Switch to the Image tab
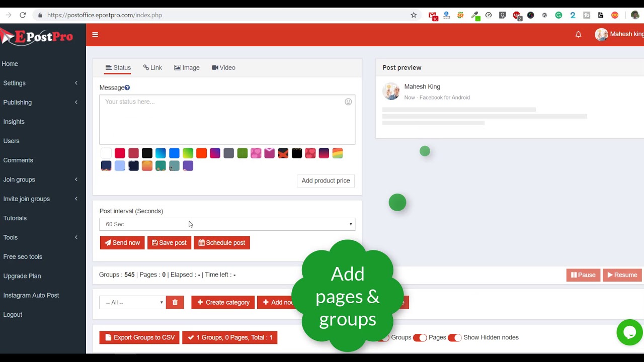The image size is (644, 362). click(x=187, y=67)
